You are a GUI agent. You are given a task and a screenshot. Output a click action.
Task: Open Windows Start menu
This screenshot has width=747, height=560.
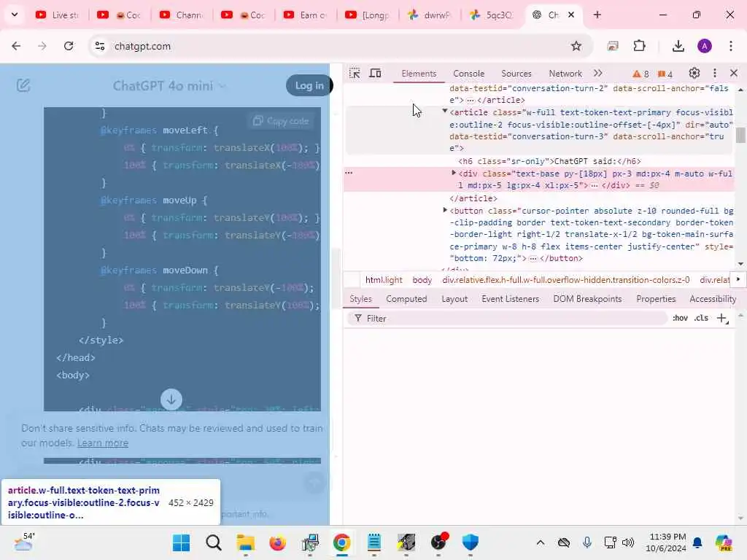coord(181,542)
